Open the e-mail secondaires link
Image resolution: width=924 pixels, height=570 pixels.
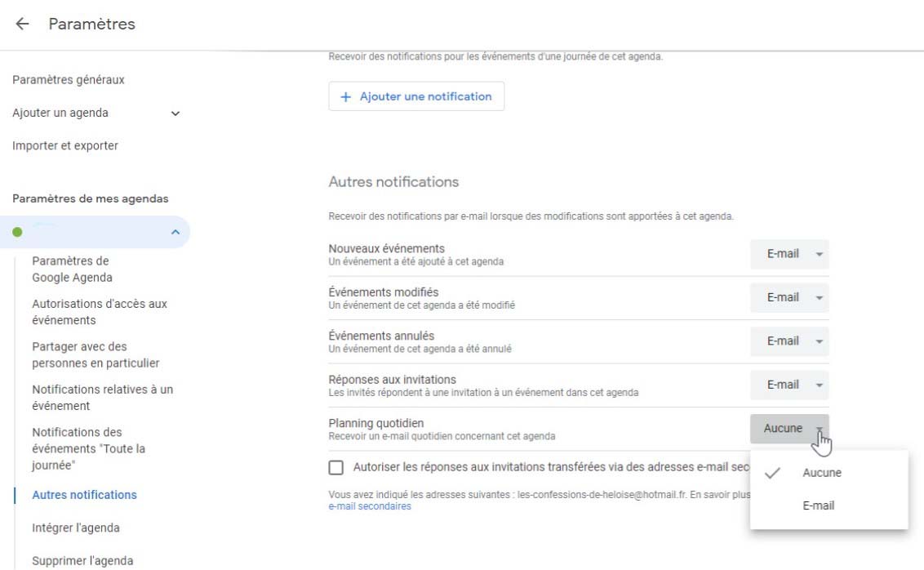(370, 506)
